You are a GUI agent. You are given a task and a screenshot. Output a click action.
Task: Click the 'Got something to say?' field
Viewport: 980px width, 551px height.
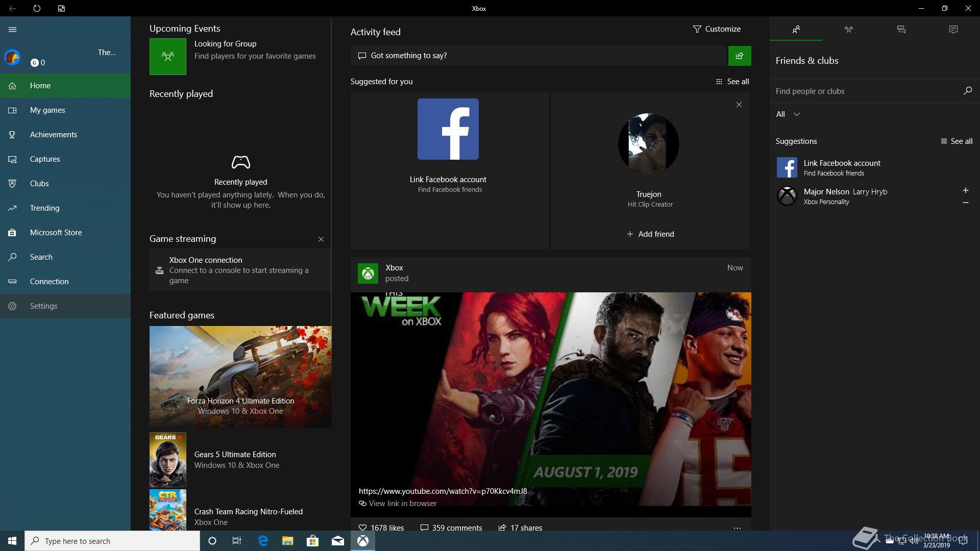click(x=538, y=56)
